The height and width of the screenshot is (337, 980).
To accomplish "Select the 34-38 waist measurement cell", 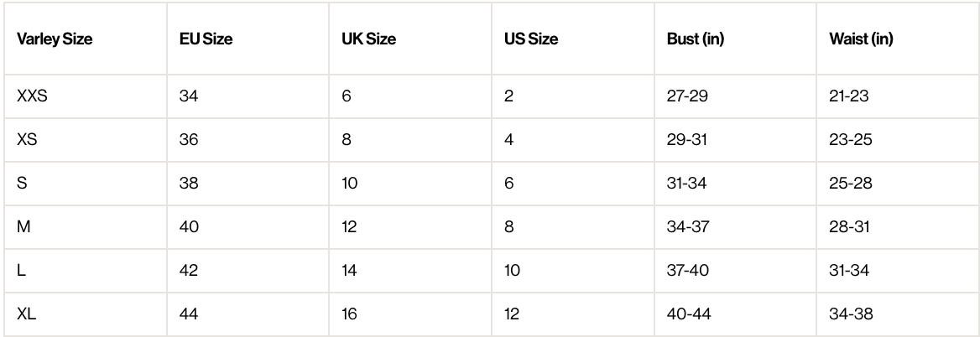I will tap(851, 314).
